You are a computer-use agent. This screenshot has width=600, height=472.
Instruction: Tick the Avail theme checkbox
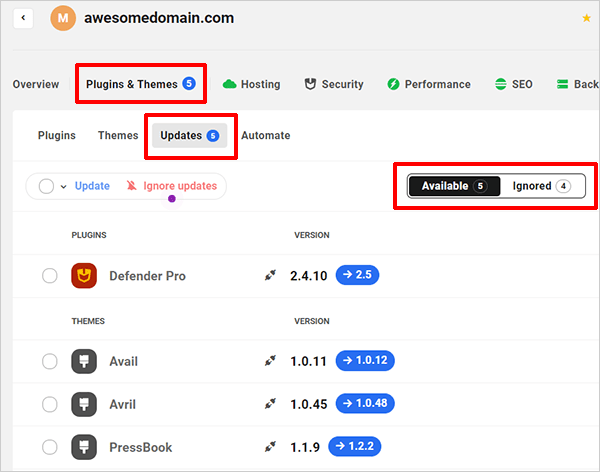click(x=49, y=361)
